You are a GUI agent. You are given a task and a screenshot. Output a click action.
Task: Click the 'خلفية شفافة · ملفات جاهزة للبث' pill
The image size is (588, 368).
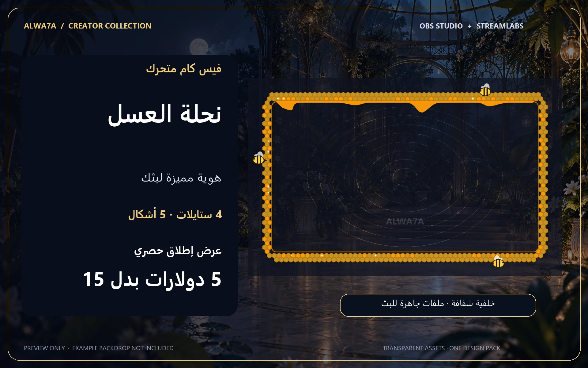pyautogui.click(x=438, y=305)
